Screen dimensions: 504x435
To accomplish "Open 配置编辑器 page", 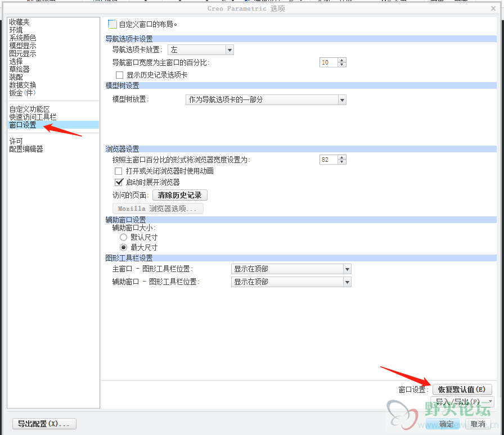I will tap(26, 149).
